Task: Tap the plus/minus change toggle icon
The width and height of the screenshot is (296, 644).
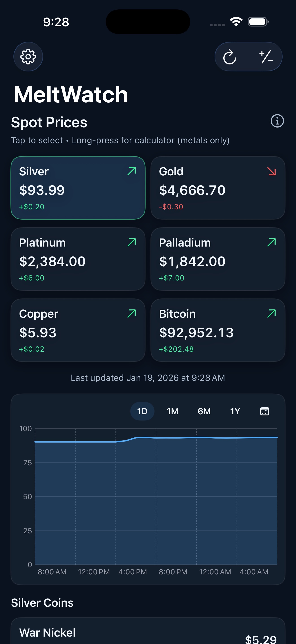Action: coord(266,57)
